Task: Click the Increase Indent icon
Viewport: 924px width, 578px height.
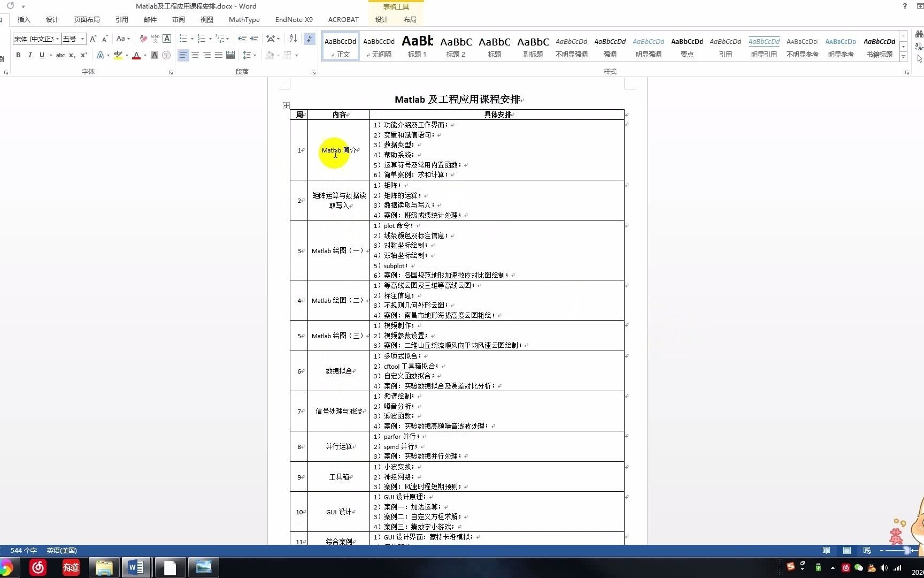Action: pyautogui.click(x=254, y=39)
